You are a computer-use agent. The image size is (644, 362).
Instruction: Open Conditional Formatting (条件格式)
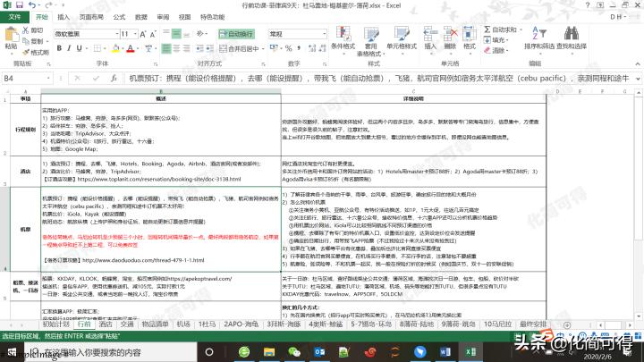click(x=343, y=39)
